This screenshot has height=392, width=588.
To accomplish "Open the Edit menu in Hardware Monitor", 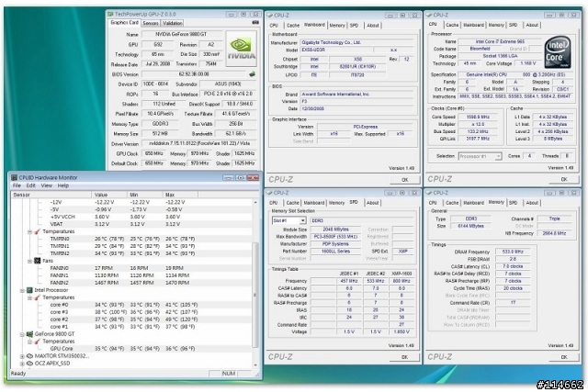I will click(x=30, y=185).
